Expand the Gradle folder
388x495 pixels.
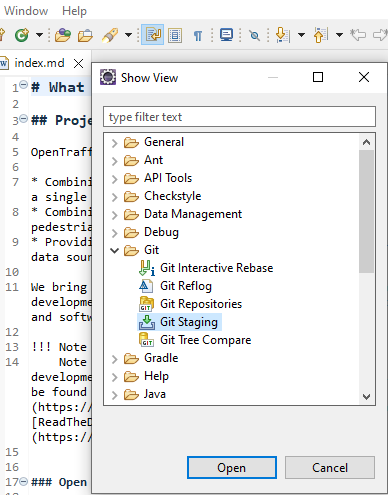[115, 359]
